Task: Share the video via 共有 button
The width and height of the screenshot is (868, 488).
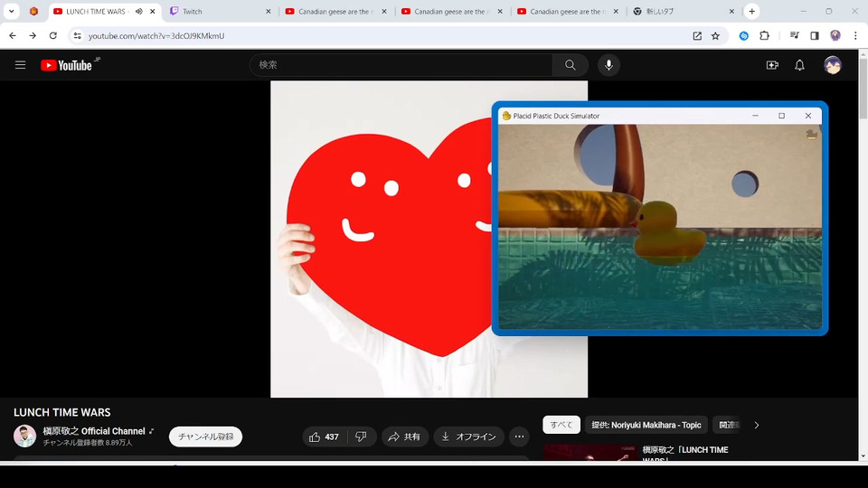Action: tap(405, 436)
